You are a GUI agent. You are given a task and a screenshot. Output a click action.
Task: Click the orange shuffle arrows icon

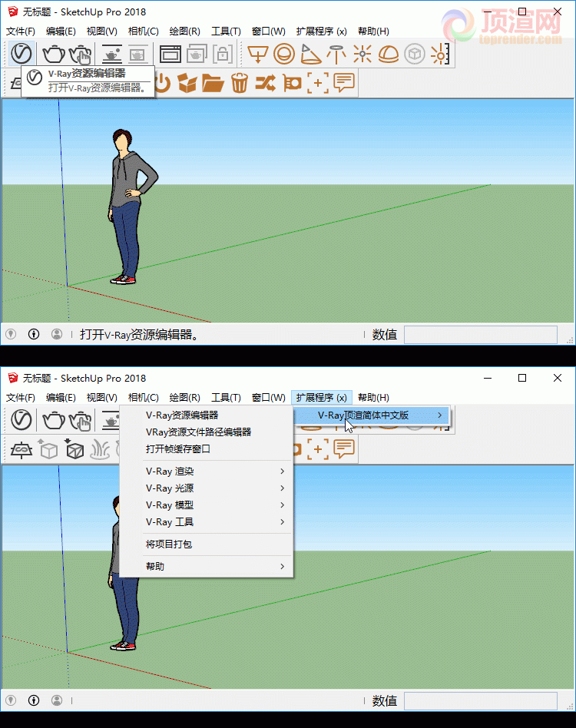pos(266,83)
